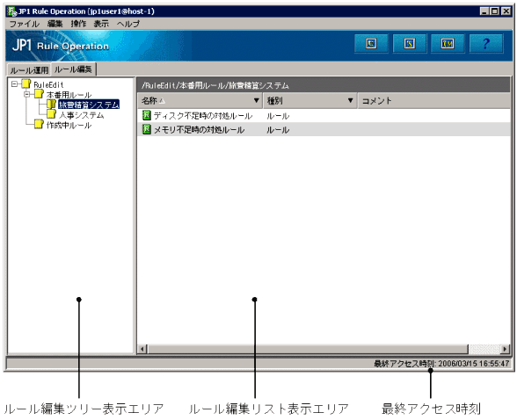Switch to the ルール運用 tab
The width and height of the screenshot is (517, 420).
click(29, 69)
